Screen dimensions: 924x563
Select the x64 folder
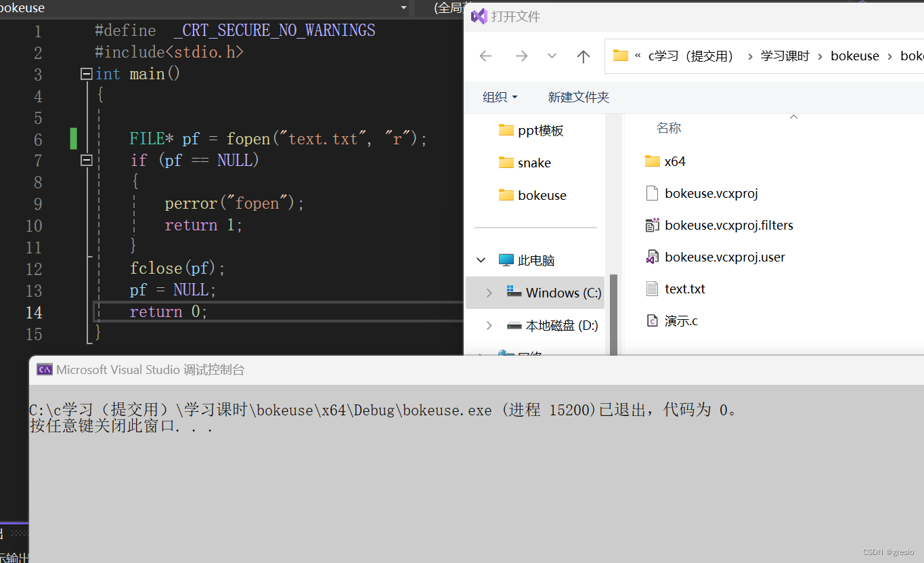pyautogui.click(x=675, y=161)
